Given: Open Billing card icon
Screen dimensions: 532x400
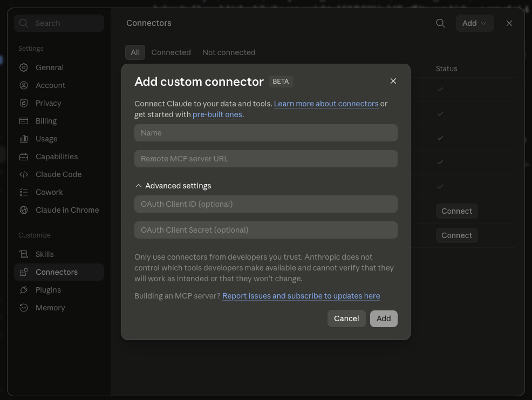Looking at the screenshot, I should coord(24,121).
